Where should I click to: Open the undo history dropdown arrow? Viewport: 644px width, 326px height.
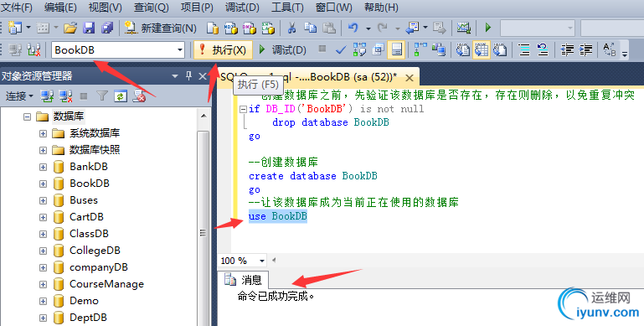point(368,28)
